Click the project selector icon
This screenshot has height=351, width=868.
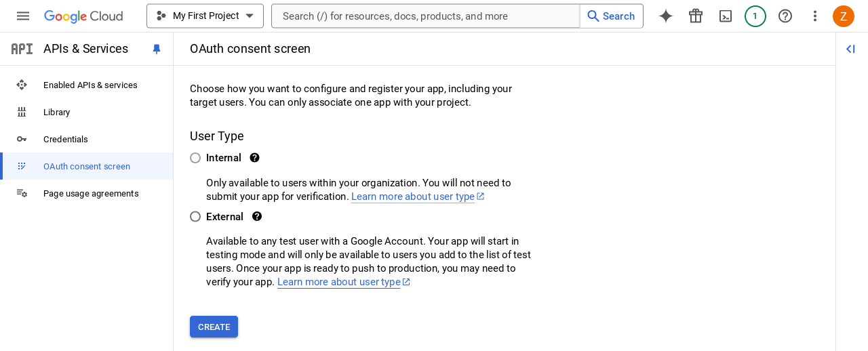tap(161, 16)
